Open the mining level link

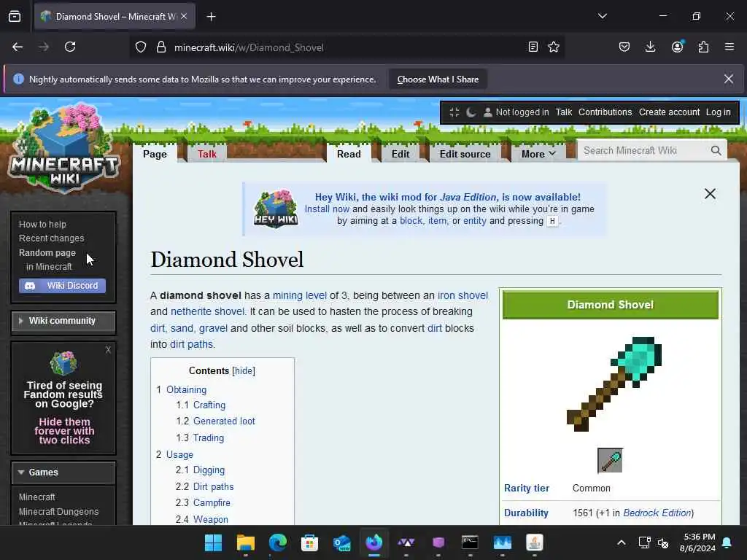click(x=300, y=295)
